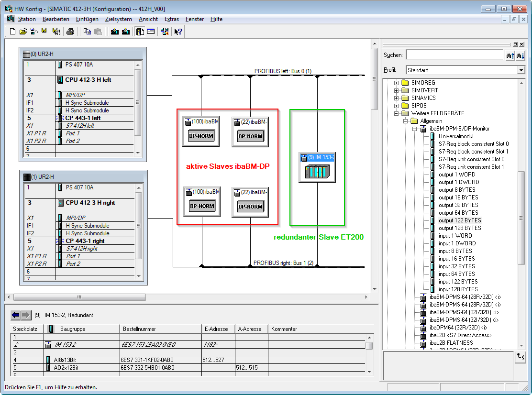
Task: Click the Upload from module icon
Action: coord(125,32)
